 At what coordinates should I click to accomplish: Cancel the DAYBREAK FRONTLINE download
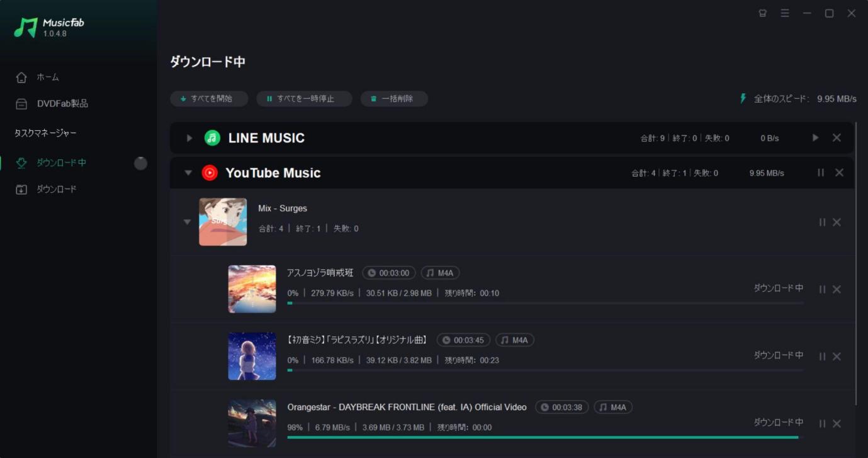click(x=837, y=423)
